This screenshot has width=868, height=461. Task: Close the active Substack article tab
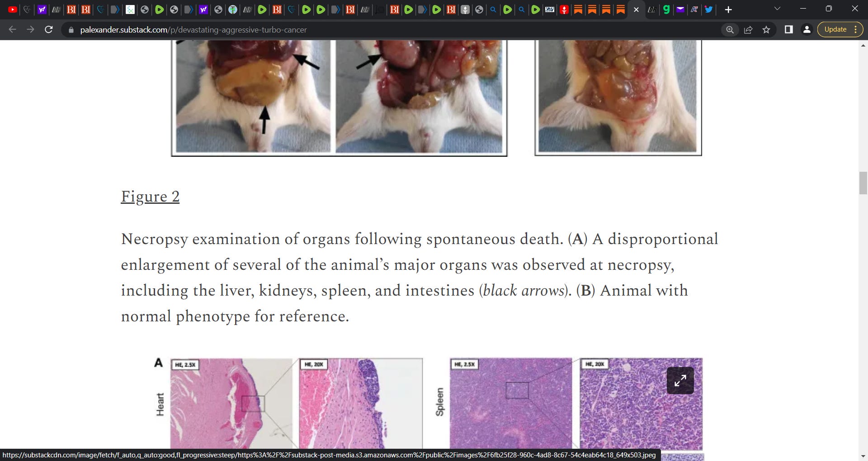pyautogui.click(x=637, y=9)
